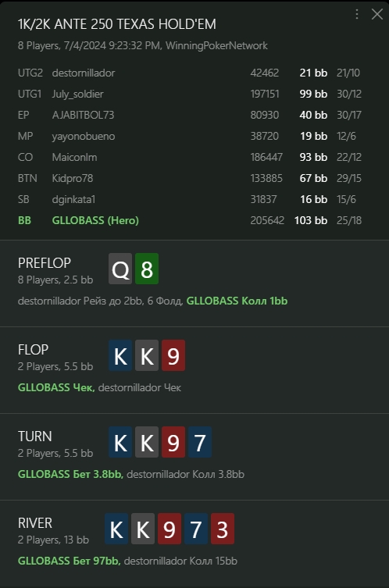Click Maiconlm stack 93 bb value
Image resolution: width=389 pixels, height=588 pixels.
313,157
